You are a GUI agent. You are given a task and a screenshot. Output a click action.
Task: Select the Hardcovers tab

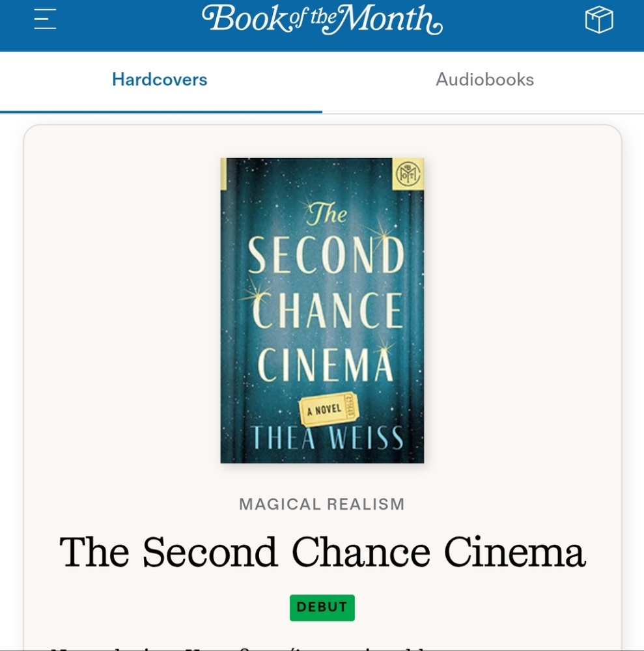pyautogui.click(x=160, y=79)
